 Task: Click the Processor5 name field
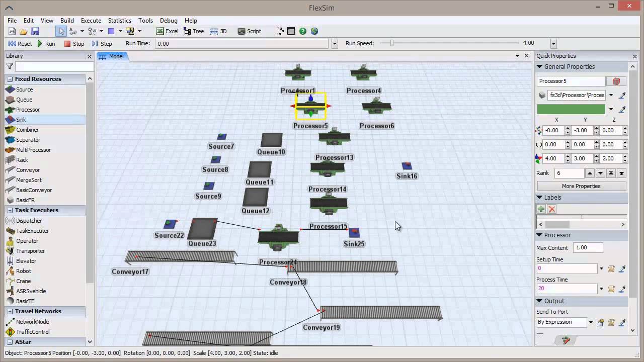pos(571,81)
